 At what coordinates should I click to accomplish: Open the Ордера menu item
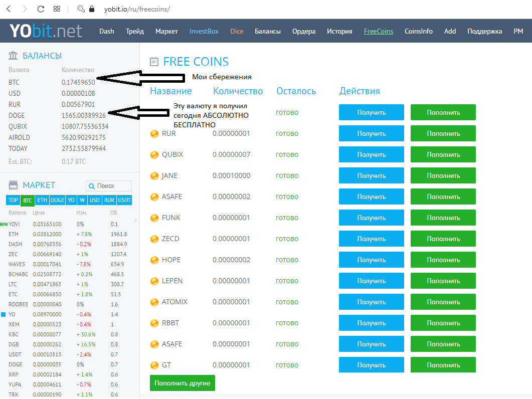pyautogui.click(x=304, y=31)
